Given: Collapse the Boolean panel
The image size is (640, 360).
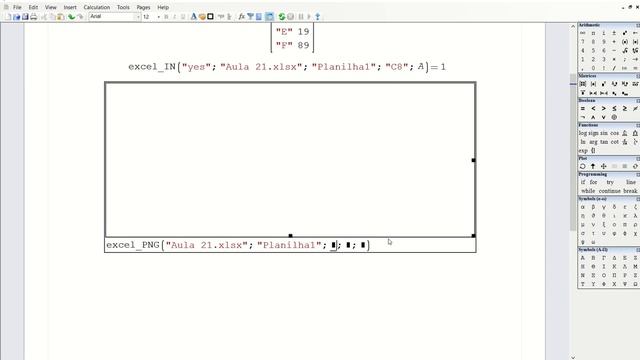Looking at the screenshot, I should tap(638, 101).
